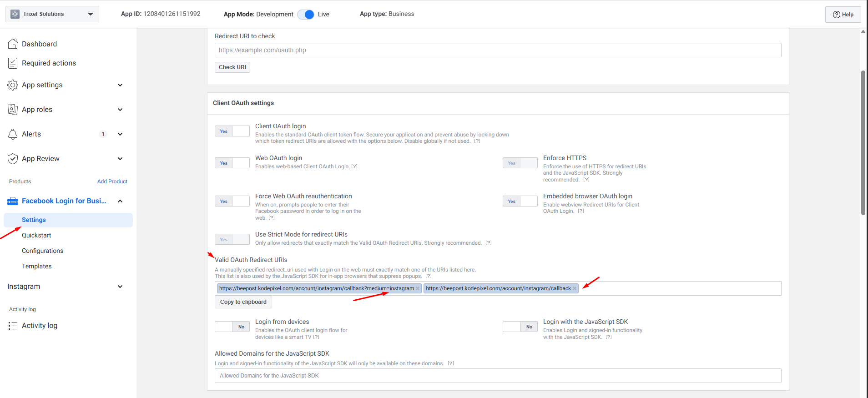Click the Redirect URI to check field
Screen dimensions: 868x398
[x=498, y=50]
